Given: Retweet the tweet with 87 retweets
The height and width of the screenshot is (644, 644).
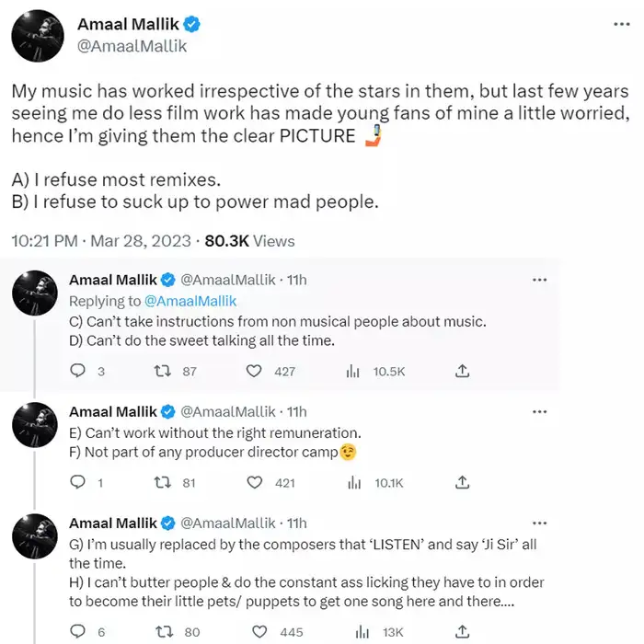Looking at the screenshot, I should [160, 371].
